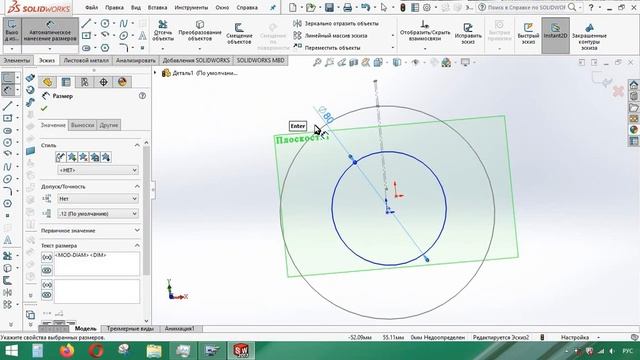This screenshot has height=360, width=640.
Task: Select Circle tool in ribbon
Action: [105, 23]
